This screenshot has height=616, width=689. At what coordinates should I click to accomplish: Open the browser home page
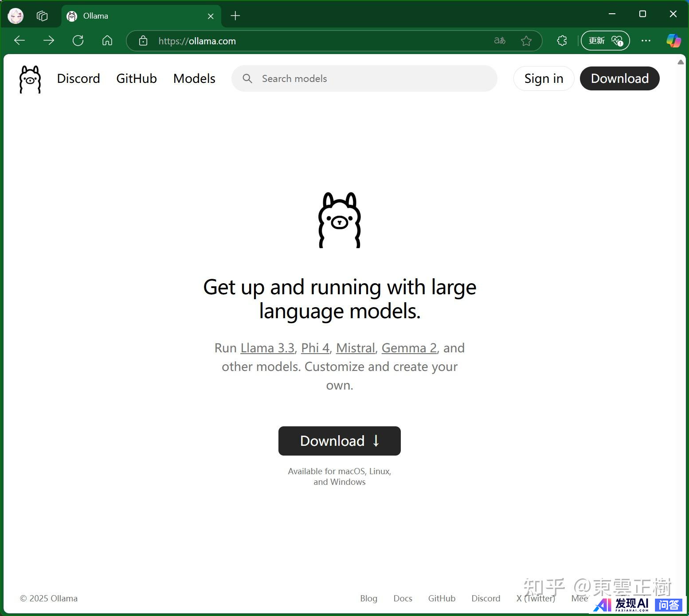[107, 41]
